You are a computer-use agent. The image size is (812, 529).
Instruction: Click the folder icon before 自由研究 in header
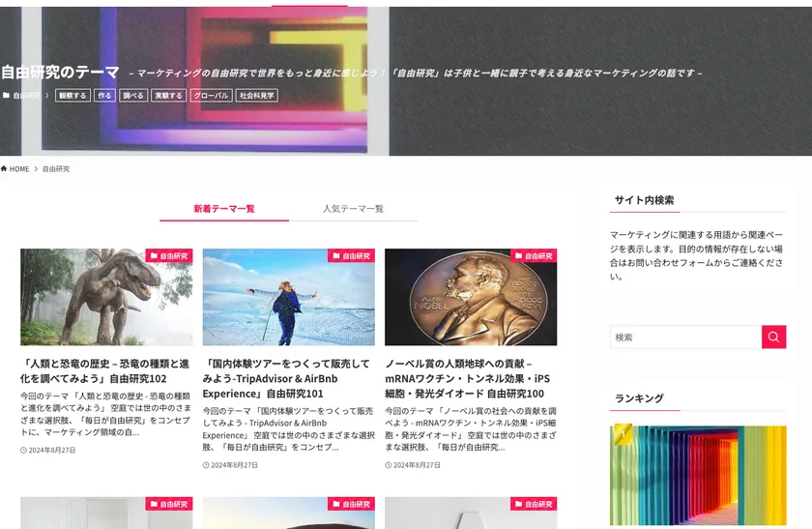click(6, 96)
